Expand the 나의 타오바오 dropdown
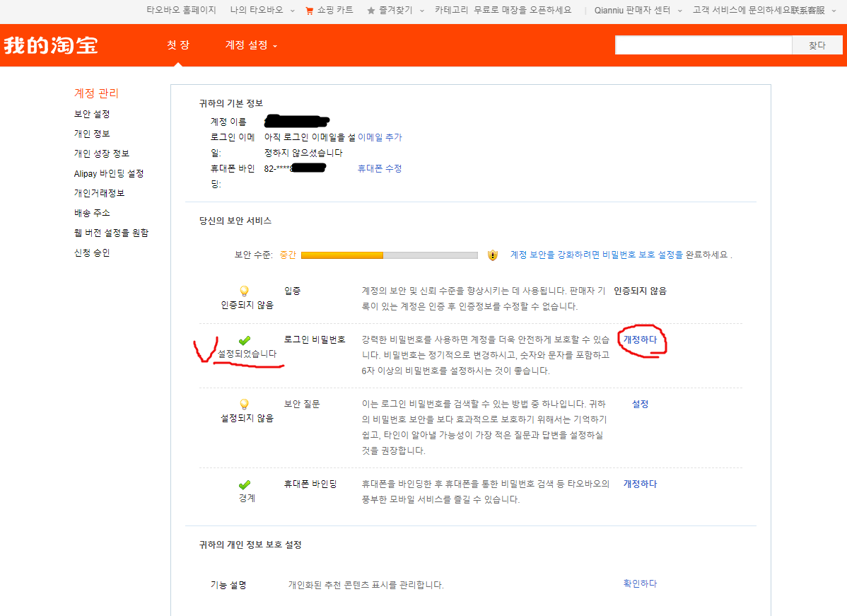Screen dimensions: 847x616 coord(260,11)
